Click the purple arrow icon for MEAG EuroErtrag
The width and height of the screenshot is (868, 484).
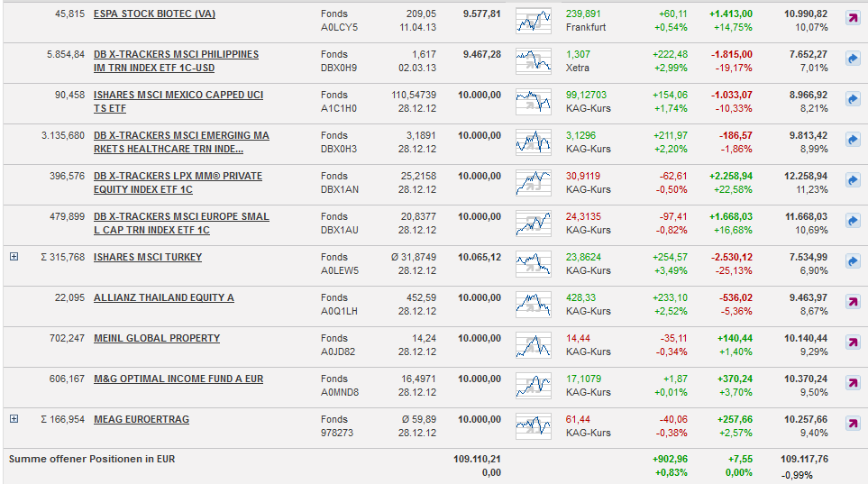coord(853,424)
